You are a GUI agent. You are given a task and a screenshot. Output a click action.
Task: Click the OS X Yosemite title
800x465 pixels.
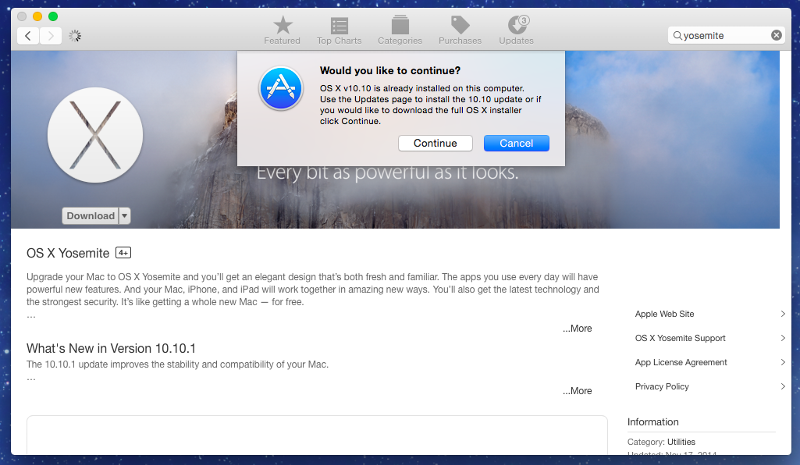[x=68, y=253]
